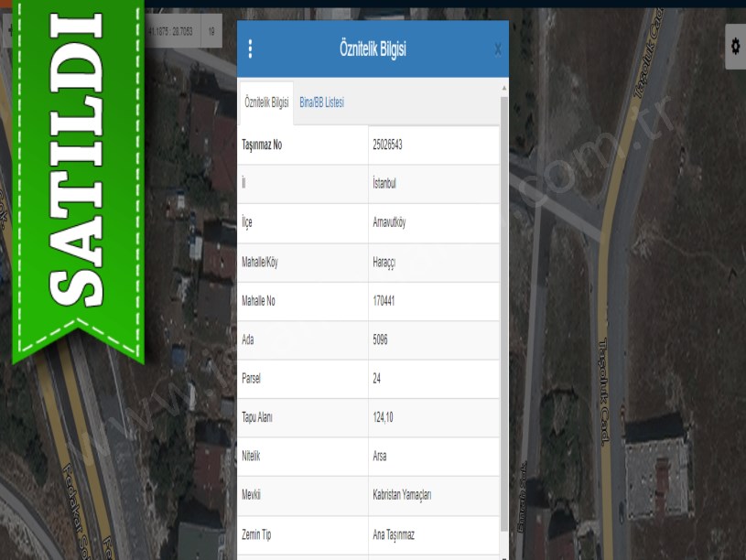Select the Mevkii value Kabristan Yamaçları
Image resolution: width=746 pixels, height=560 pixels.
click(x=401, y=495)
